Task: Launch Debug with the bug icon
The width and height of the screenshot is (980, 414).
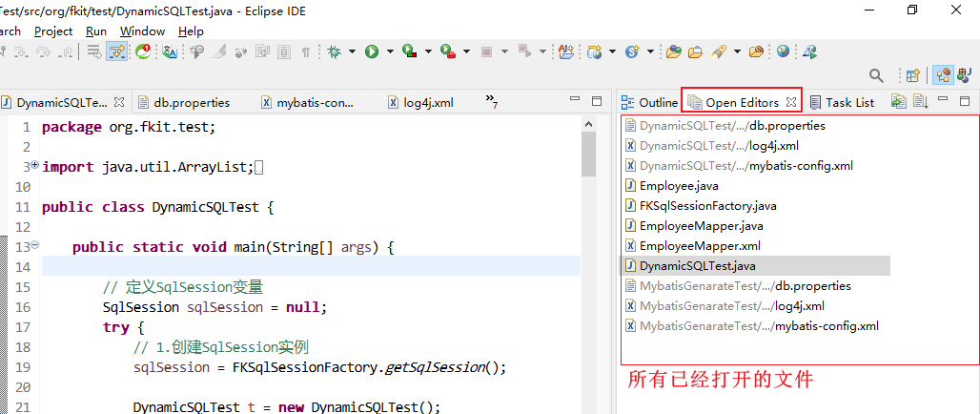Action: (x=334, y=52)
